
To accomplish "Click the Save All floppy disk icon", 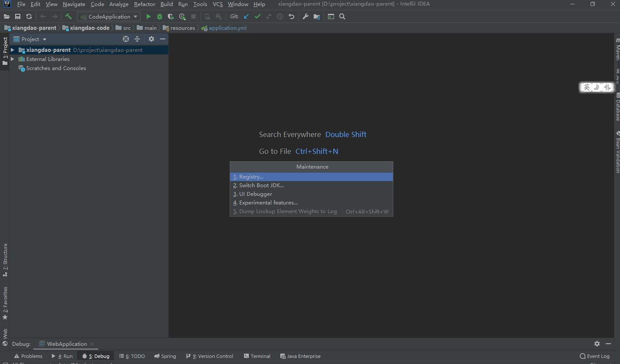I will [x=18, y=16].
